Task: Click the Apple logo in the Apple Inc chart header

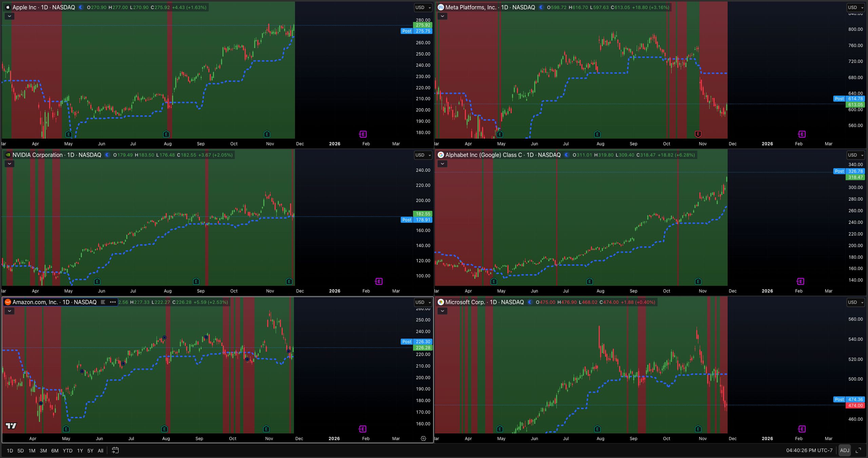Action: (8, 7)
